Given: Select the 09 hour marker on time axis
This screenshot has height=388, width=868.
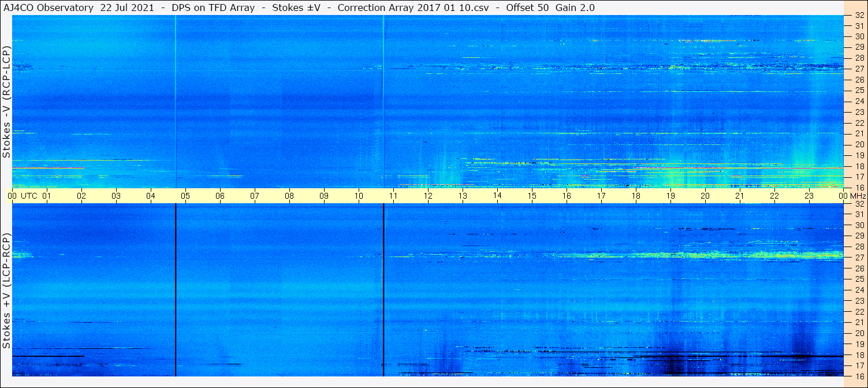Looking at the screenshot, I should pos(324,196).
